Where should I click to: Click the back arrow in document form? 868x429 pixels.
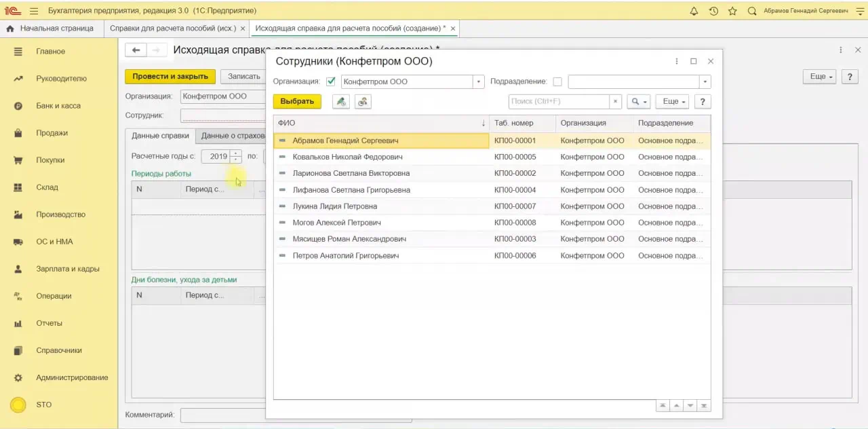136,50
